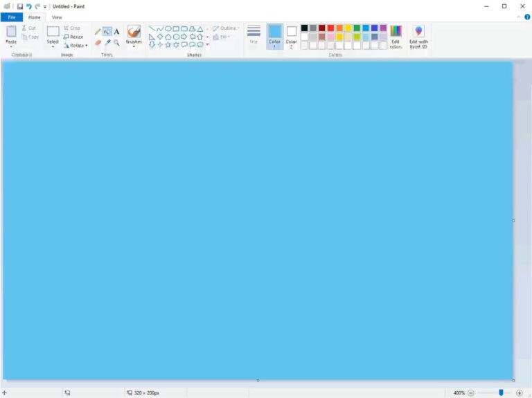
Task: Choose the red color swatch in palette
Action: (331, 28)
